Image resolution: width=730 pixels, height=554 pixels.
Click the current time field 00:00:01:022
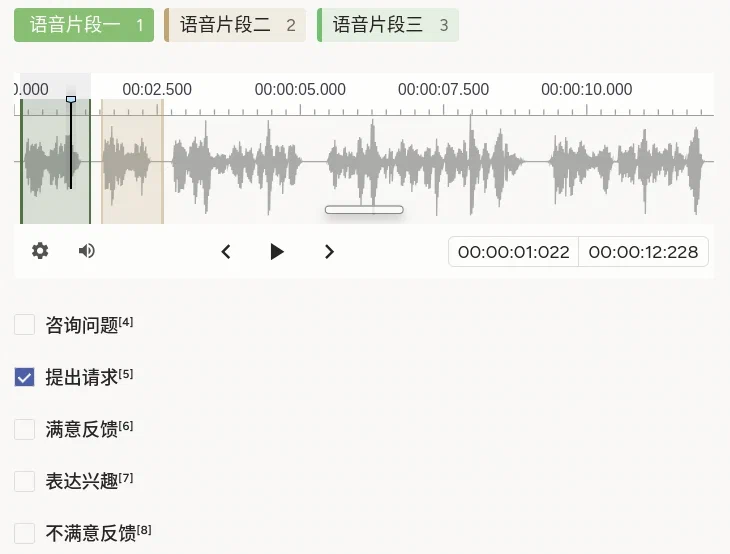click(x=514, y=252)
